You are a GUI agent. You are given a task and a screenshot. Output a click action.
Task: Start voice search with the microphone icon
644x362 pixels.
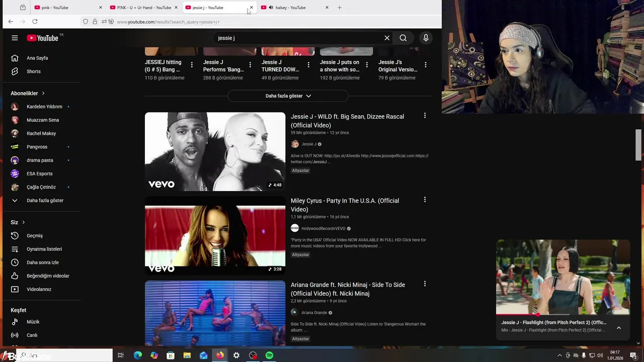[426, 38]
